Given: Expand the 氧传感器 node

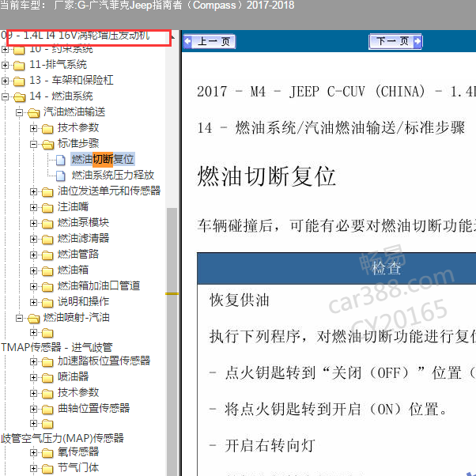Looking at the screenshot, I should click(33, 452).
